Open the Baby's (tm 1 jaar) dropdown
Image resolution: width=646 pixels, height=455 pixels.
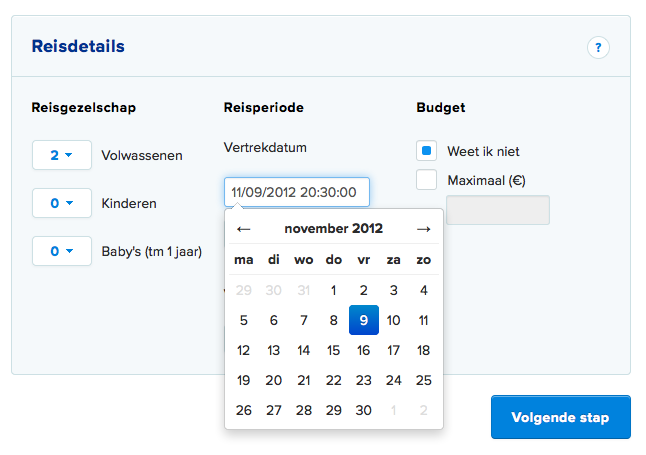[x=62, y=251]
